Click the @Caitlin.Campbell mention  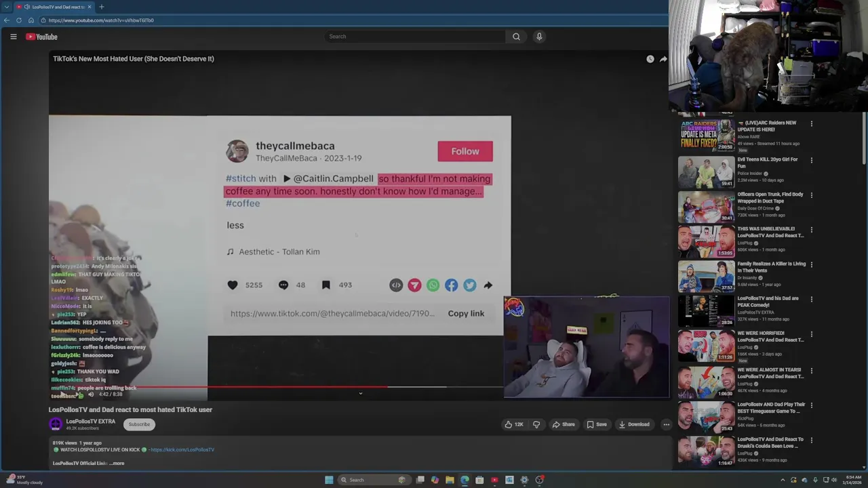pos(333,179)
